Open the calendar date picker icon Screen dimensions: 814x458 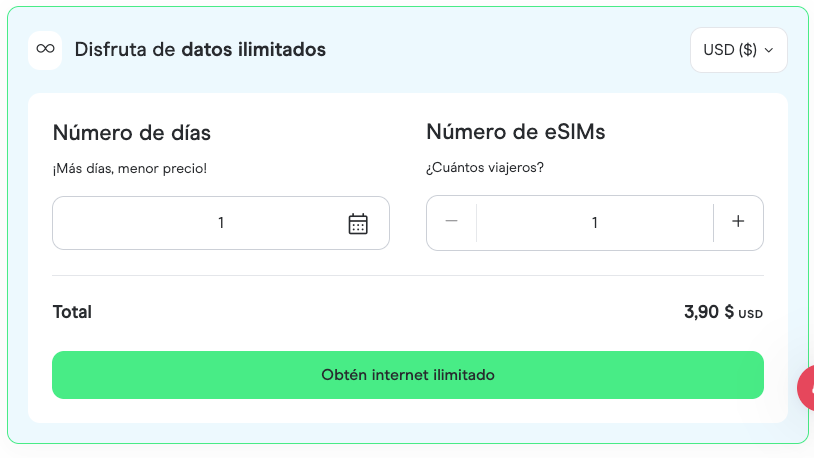[x=358, y=223]
